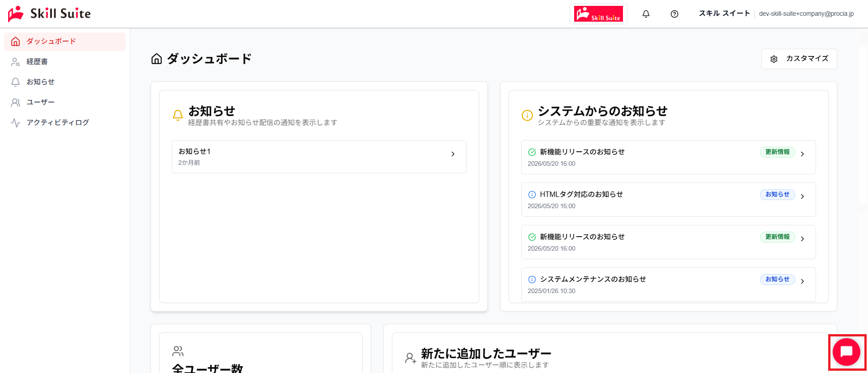
Task: Open the システムメンテナンスのお知らせ notice
Action: (x=668, y=284)
